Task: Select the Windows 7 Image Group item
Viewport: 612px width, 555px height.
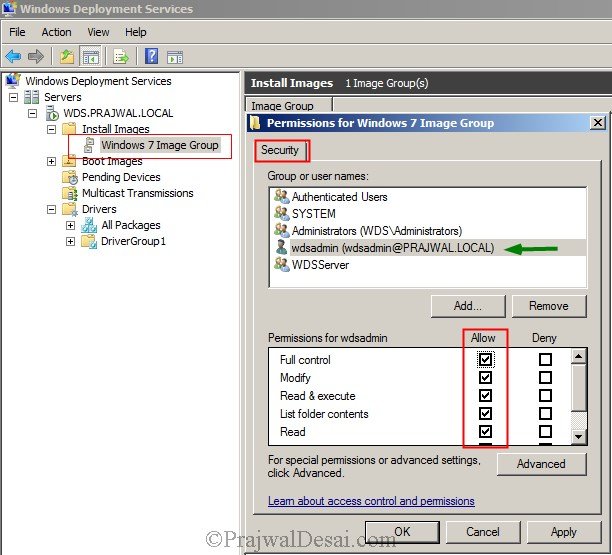Action: pyautogui.click(x=159, y=145)
